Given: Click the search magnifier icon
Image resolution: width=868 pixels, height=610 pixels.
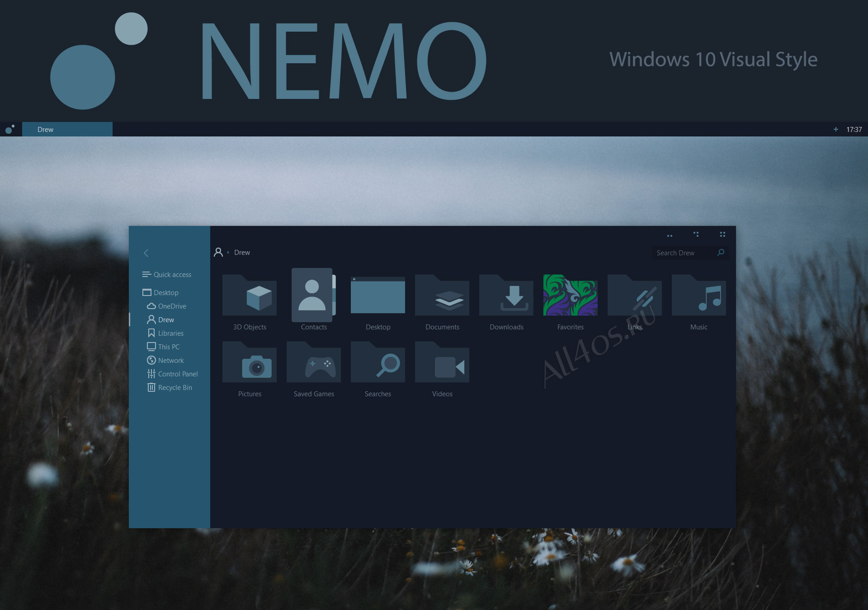Looking at the screenshot, I should [x=721, y=253].
